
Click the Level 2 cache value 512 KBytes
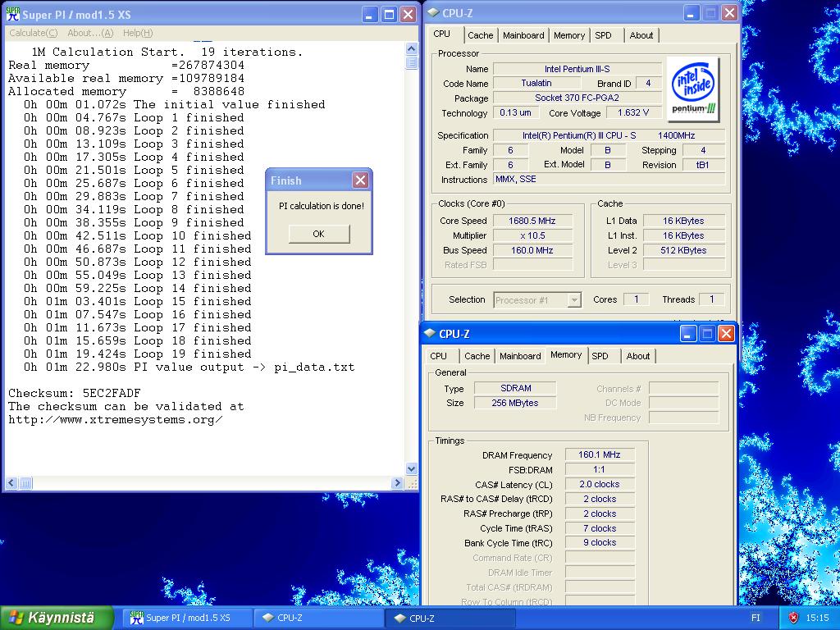(683, 250)
